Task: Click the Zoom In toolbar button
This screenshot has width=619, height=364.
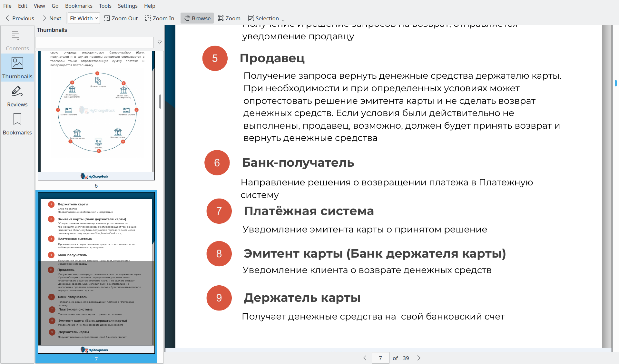Action: pos(160,18)
